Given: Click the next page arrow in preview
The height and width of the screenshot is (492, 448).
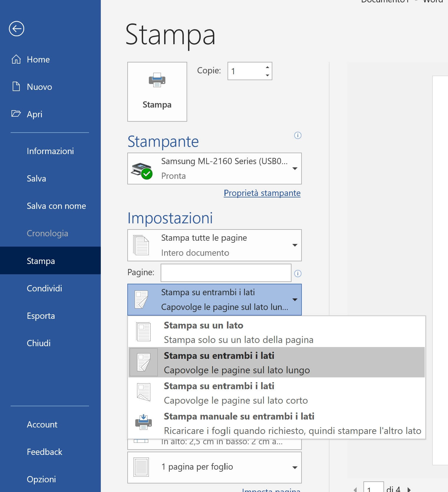Looking at the screenshot, I should click(409, 489).
